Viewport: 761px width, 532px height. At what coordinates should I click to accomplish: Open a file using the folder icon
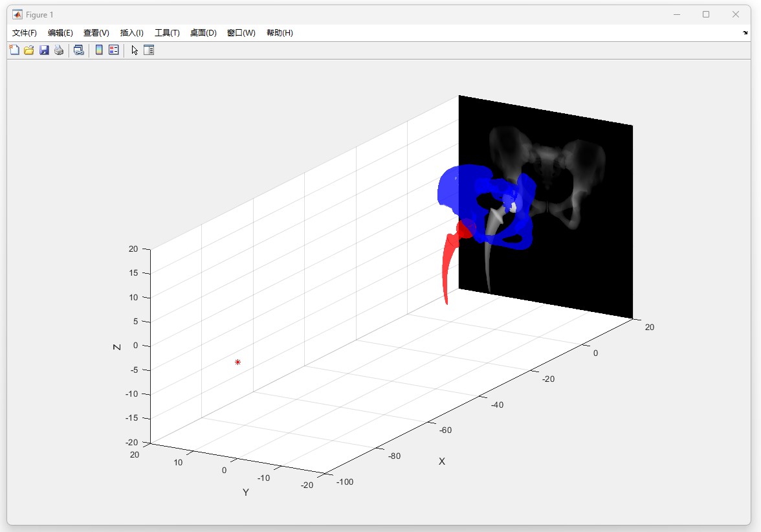[x=29, y=50]
